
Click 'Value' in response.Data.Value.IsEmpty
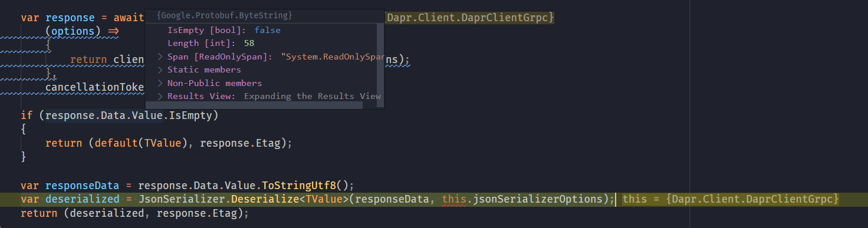(147, 115)
